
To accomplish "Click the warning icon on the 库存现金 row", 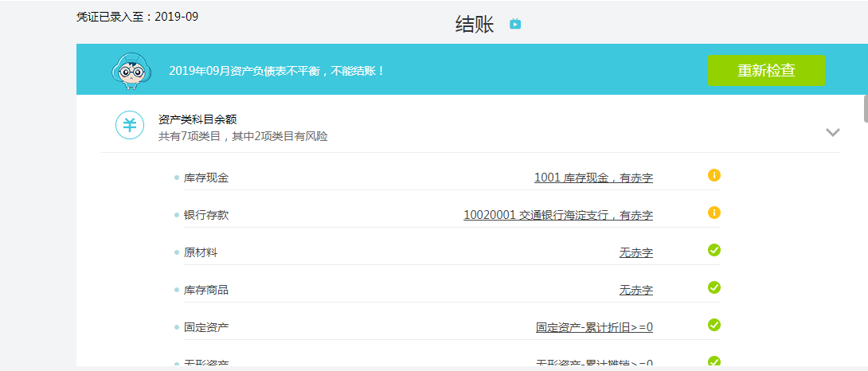I will (714, 175).
